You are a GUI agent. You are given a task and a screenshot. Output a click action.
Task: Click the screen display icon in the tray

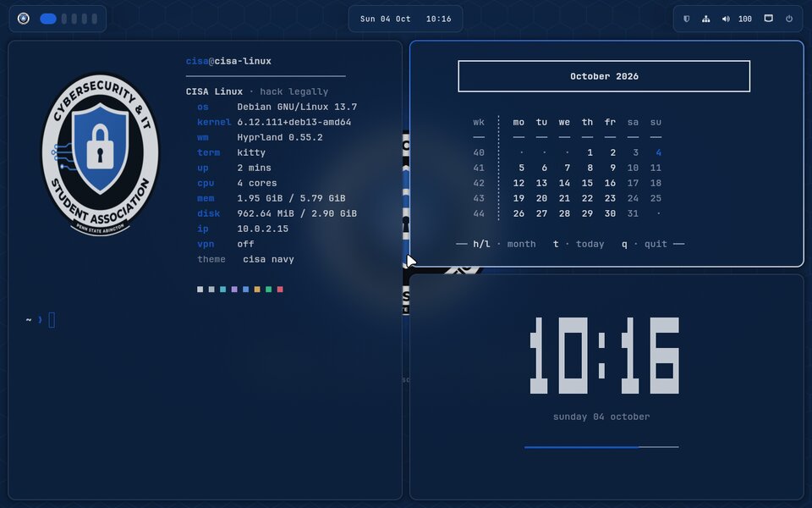click(x=769, y=19)
